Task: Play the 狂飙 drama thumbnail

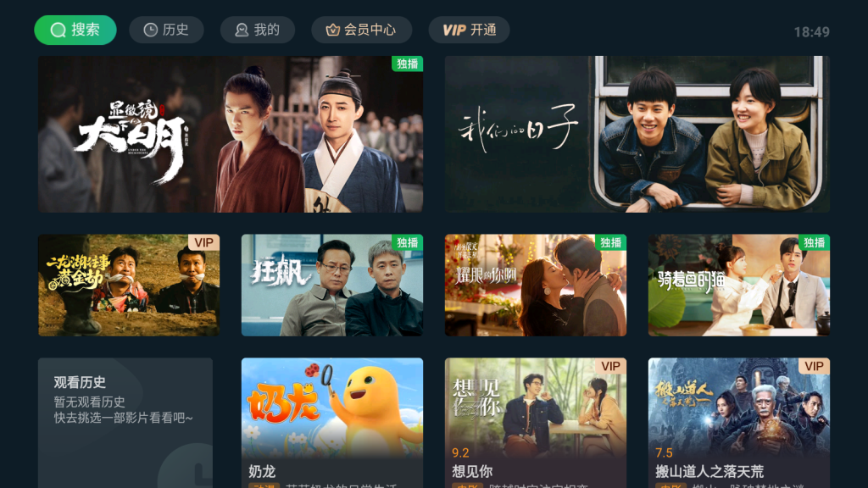Action: 332,285
